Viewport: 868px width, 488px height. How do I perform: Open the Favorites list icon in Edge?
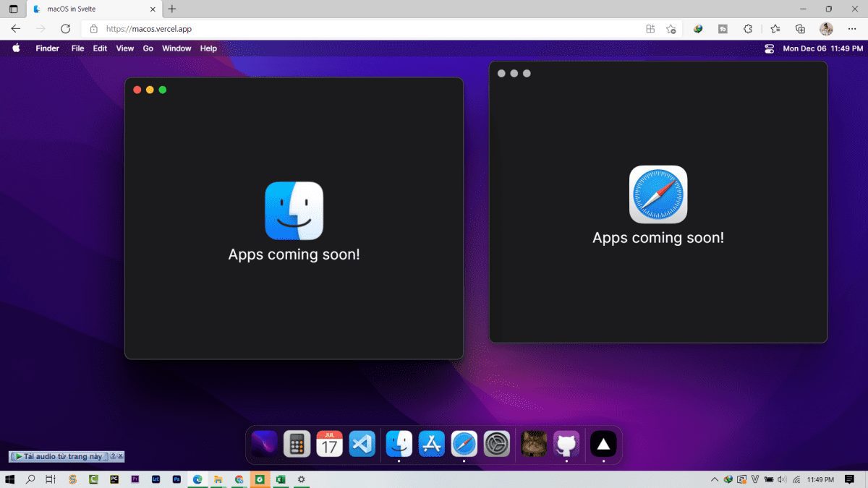(x=775, y=29)
